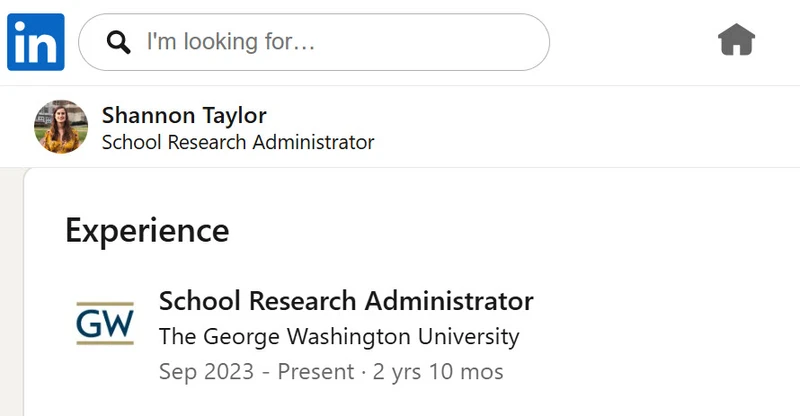800x416 pixels.
Task: Click "Sep 2023" start date text
Action: (206, 372)
